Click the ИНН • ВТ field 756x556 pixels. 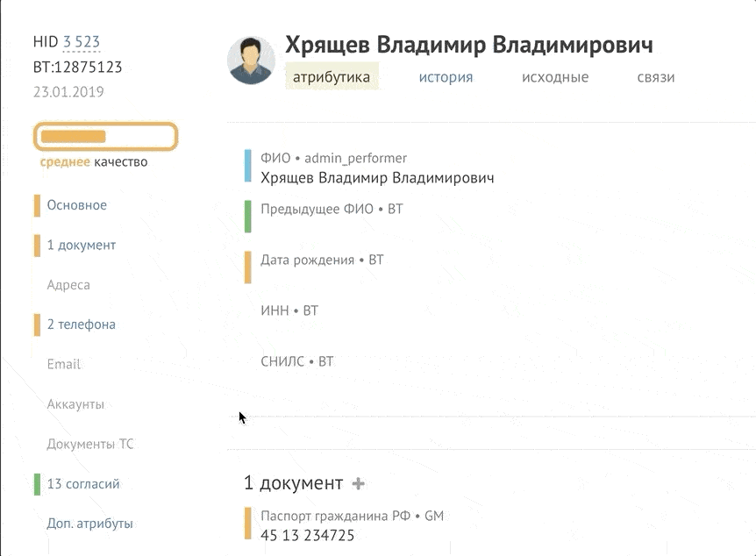[289, 310]
